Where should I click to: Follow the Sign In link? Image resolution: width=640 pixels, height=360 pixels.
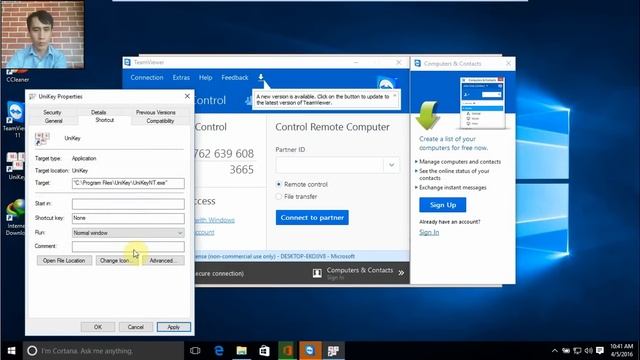(429, 232)
